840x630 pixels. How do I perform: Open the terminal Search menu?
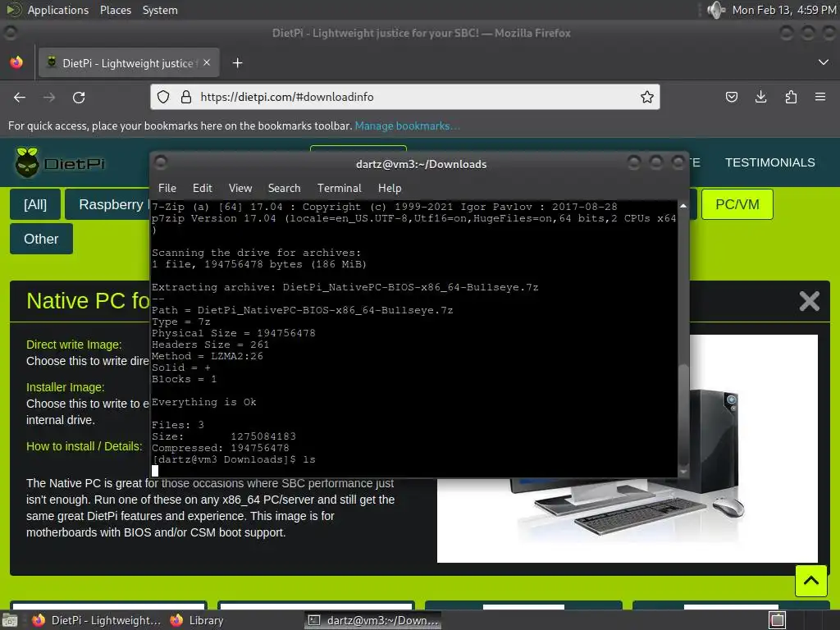pyautogui.click(x=284, y=188)
